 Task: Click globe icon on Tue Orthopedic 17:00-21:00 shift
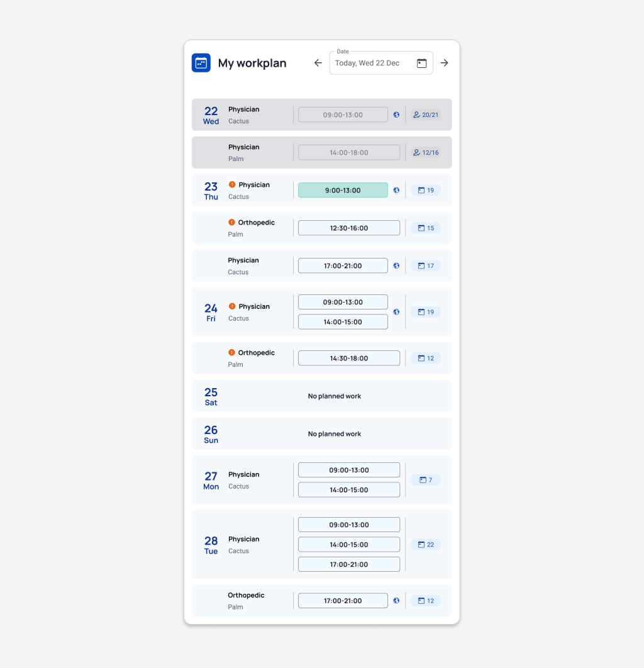tap(396, 601)
